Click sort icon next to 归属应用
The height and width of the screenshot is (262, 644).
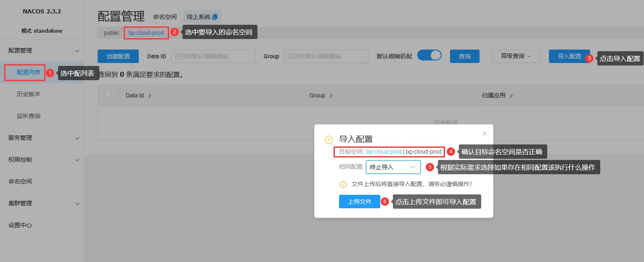(511, 96)
